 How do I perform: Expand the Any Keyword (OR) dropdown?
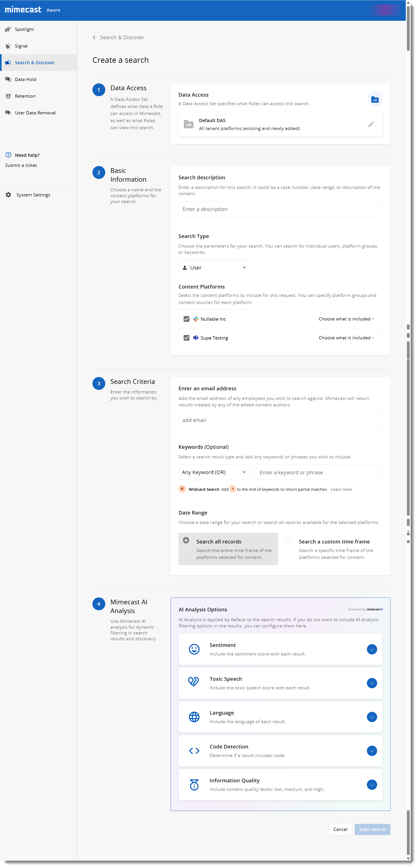(214, 472)
